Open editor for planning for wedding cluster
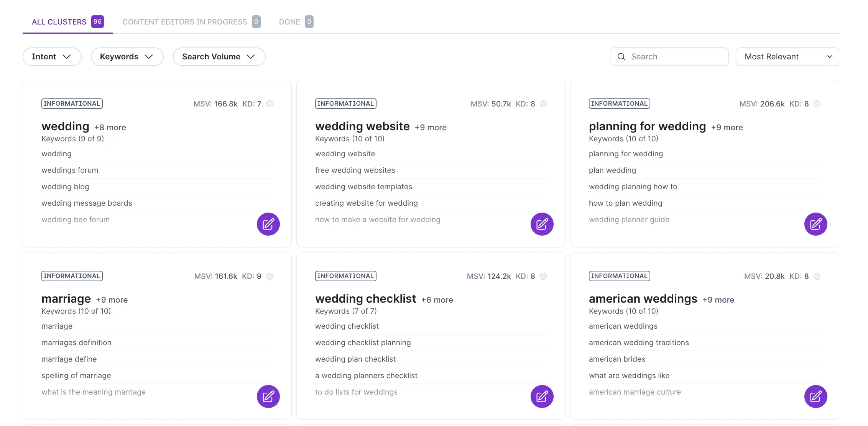Viewport: 868px width, 426px height. coord(815,224)
